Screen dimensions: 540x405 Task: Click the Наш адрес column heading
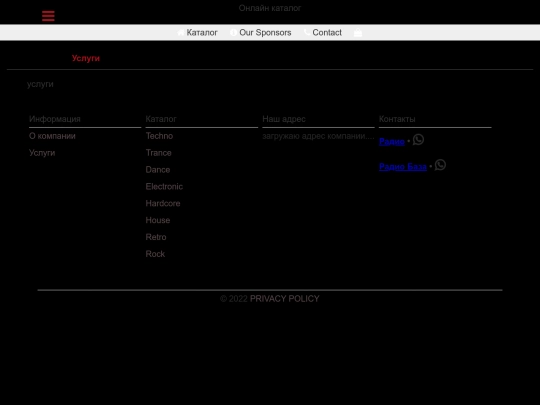click(284, 119)
